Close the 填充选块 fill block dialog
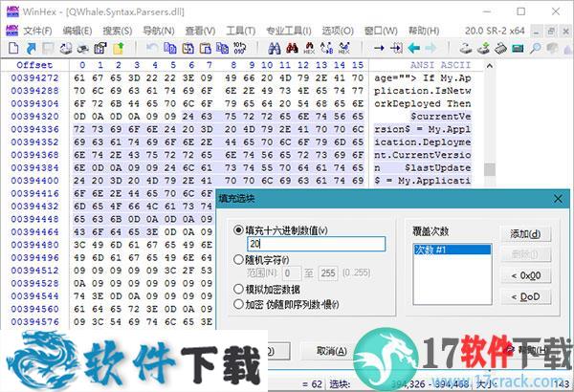 coord(558,199)
